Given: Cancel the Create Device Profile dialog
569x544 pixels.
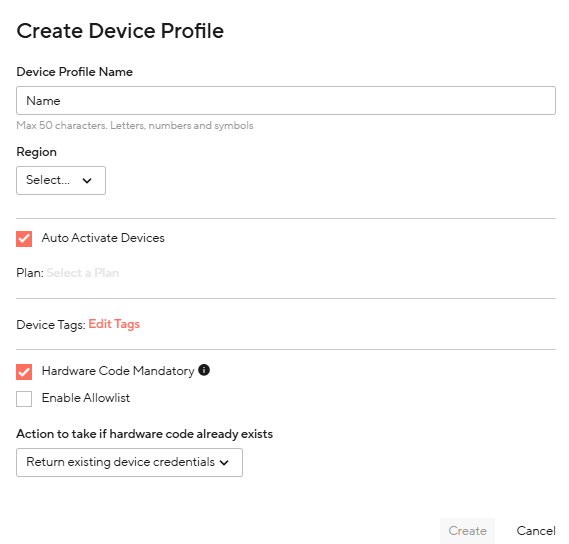Looking at the screenshot, I should tap(536, 531).
